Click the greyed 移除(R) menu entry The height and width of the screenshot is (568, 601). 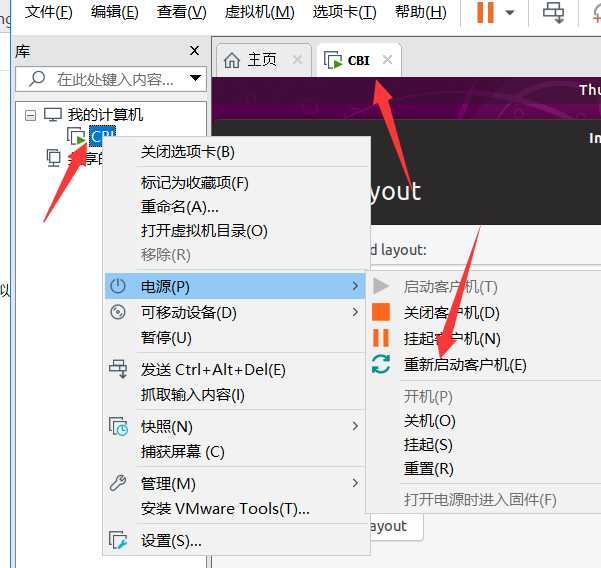point(237,254)
